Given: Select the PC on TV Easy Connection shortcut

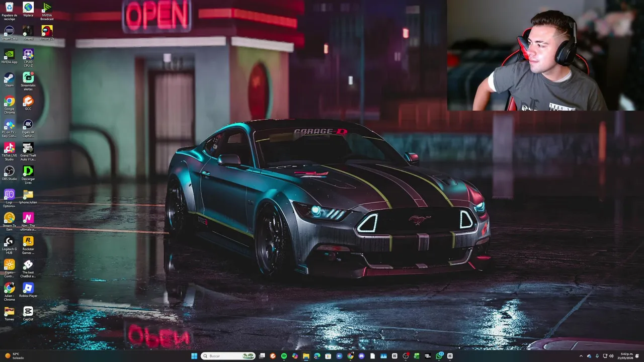Looking at the screenshot, I should 9,128.
